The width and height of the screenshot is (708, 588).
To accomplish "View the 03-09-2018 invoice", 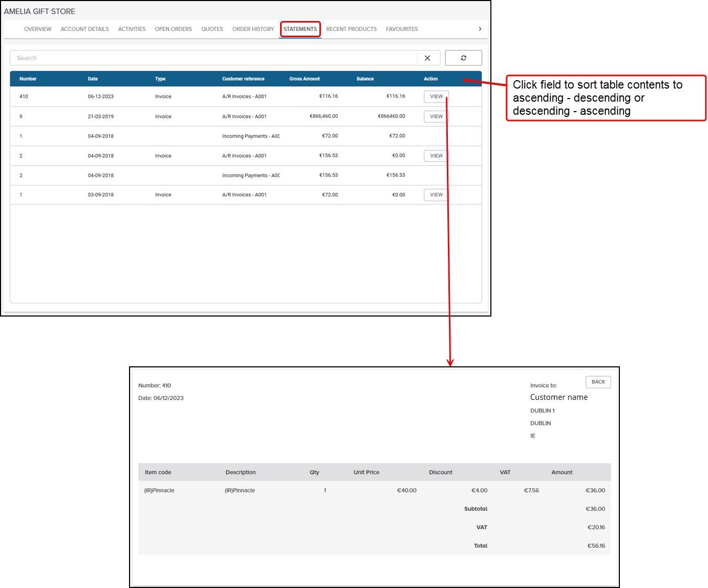I will [436, 195].
